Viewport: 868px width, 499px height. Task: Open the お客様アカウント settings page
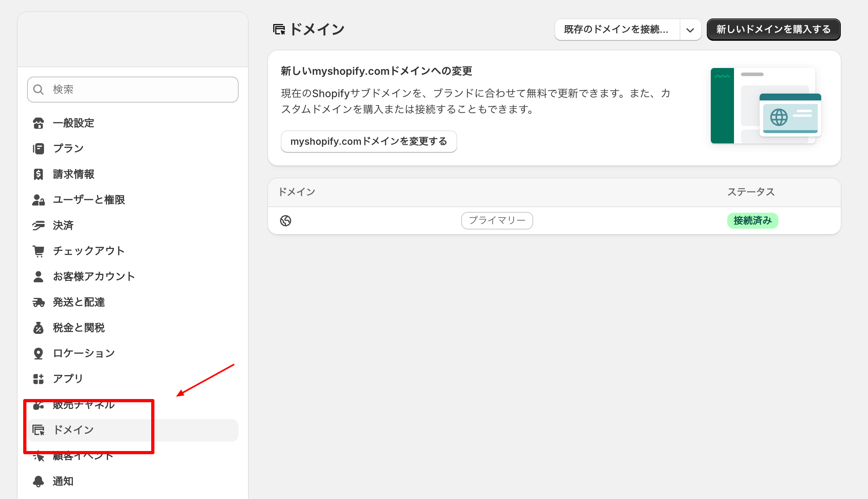point(94,277)
